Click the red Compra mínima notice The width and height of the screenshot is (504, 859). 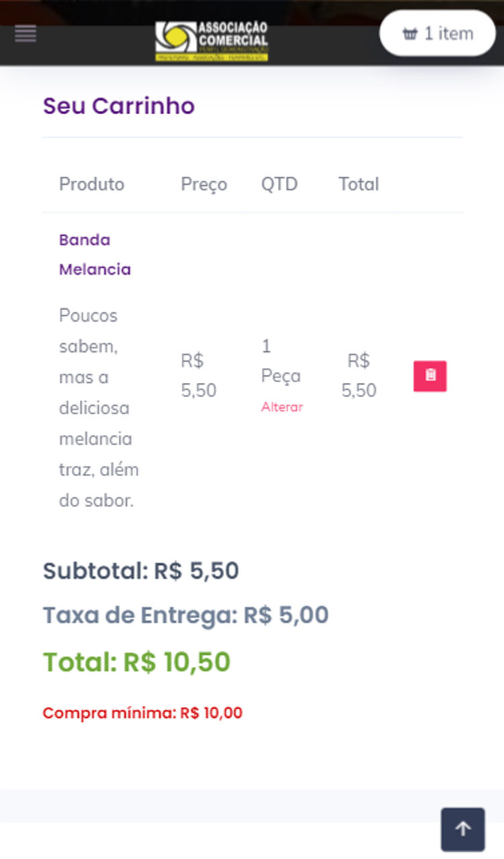tap(142, 713)
